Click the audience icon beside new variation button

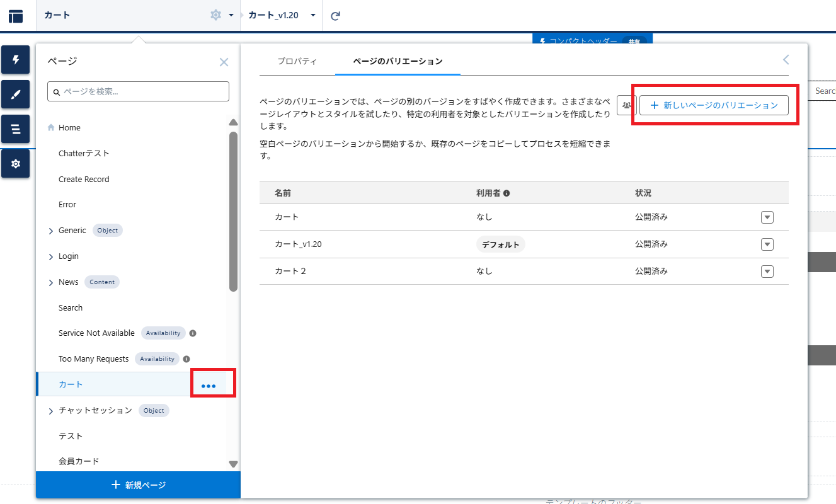coord(626,105)
